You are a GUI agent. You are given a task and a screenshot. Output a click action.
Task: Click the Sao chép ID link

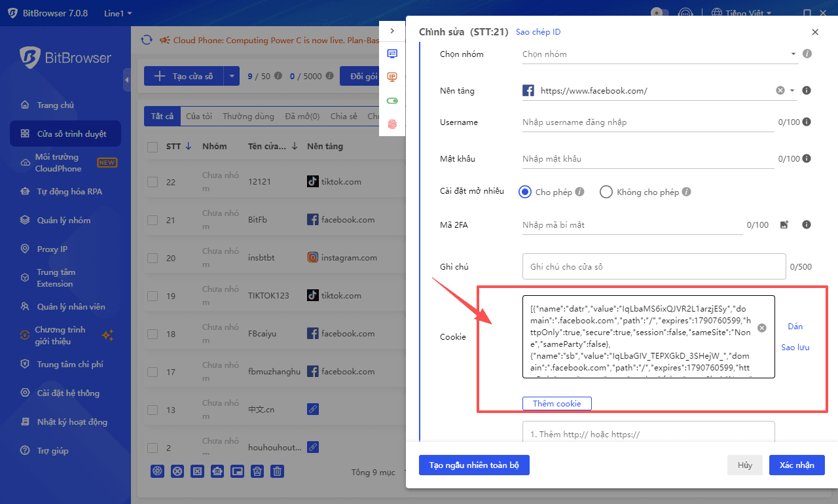click(538, 32)
